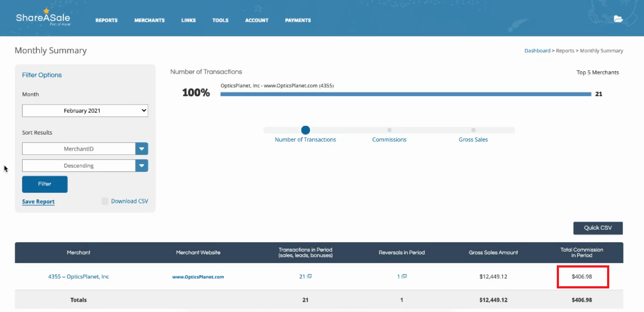Expand the MerchantID sort dropdown arrow

[142, 149]
